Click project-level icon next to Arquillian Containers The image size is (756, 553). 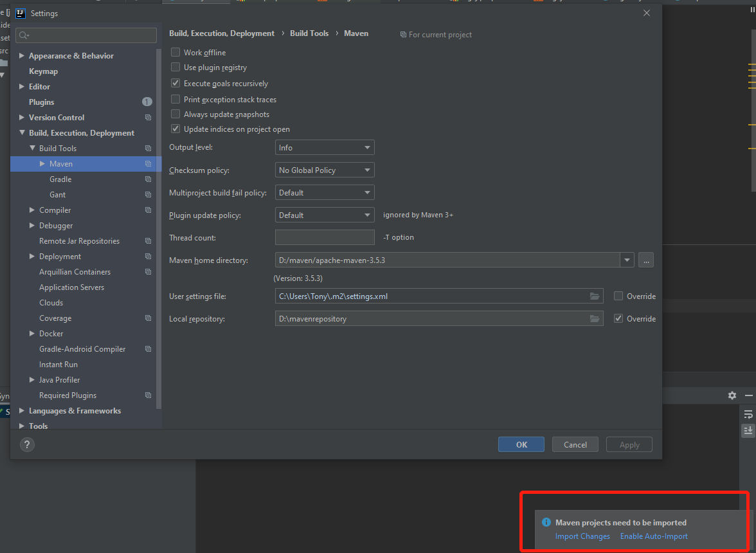tap(148, 272)
